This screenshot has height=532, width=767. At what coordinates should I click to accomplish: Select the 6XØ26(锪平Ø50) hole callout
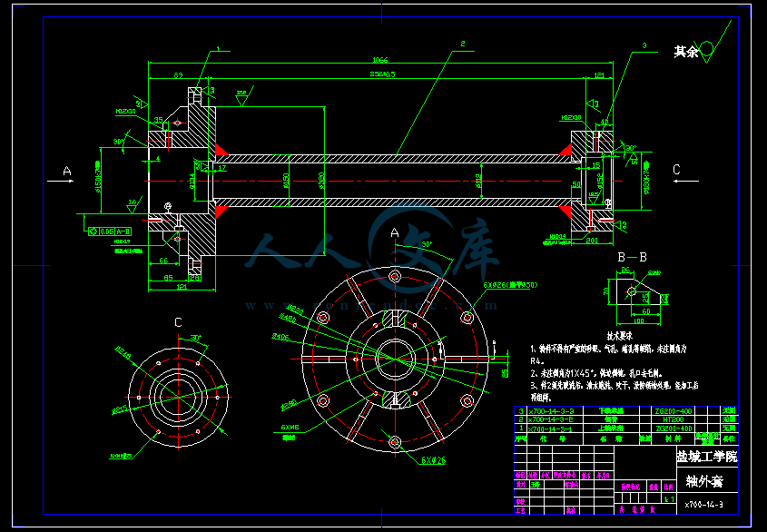click(x=510, y=285)
